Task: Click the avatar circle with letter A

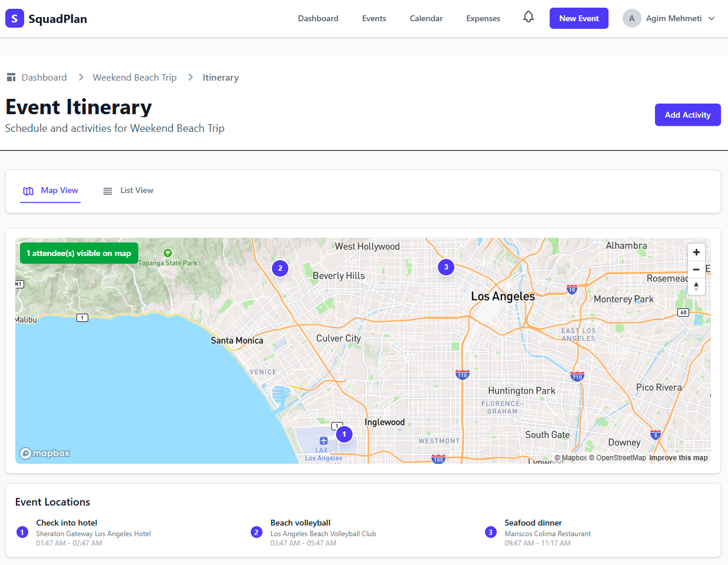Action: click(x=631, y=18)
